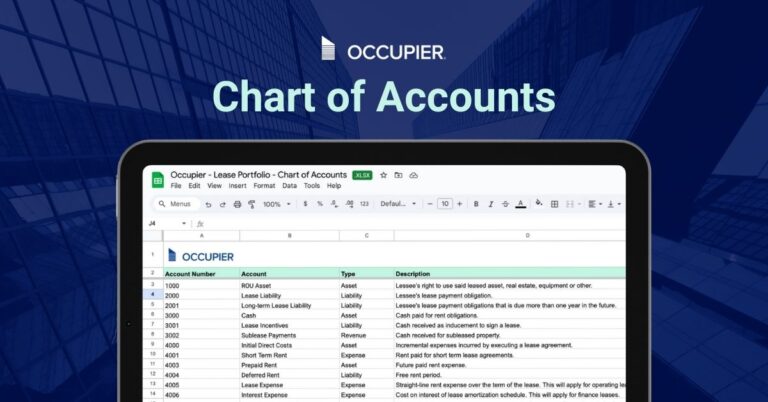This screenshot has width=768, height=402.
Task: Open the text color picker
Action: click(521, 204)
